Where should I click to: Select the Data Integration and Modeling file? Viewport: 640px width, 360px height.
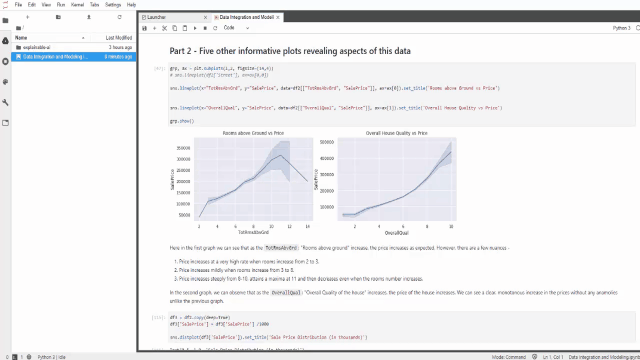74,57
